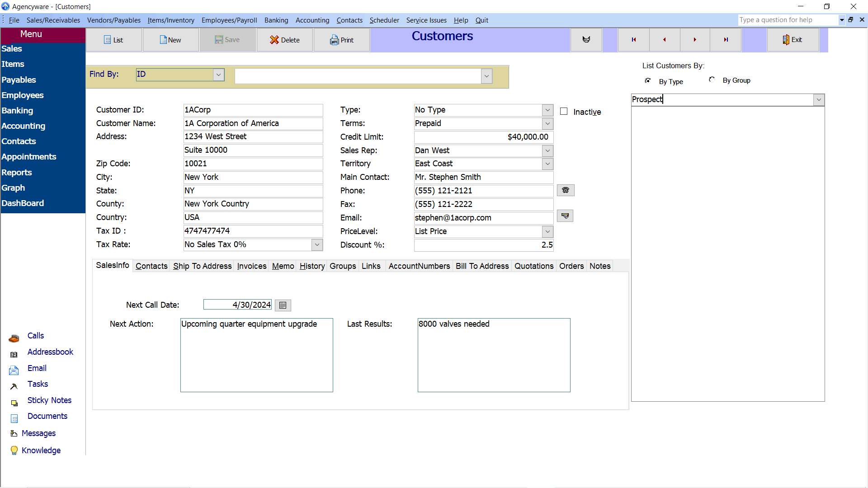
Task: Open Employees in the left Menu
Action: [x=23, y=95]
